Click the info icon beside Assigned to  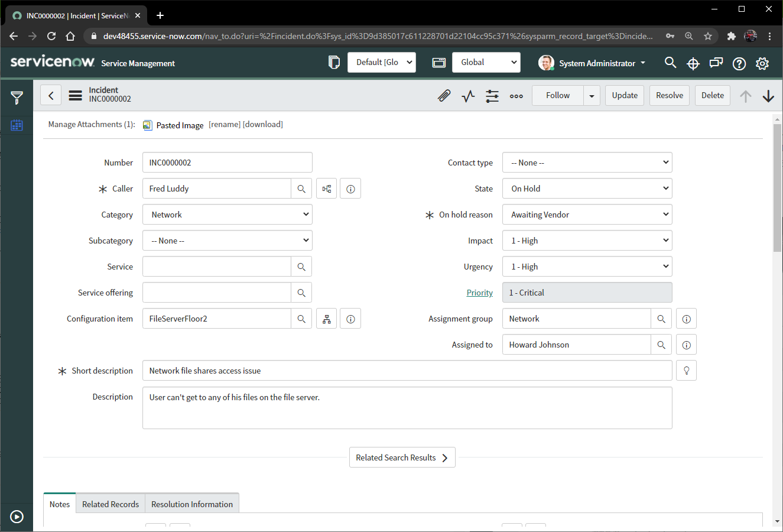click(x=685, y=344)
